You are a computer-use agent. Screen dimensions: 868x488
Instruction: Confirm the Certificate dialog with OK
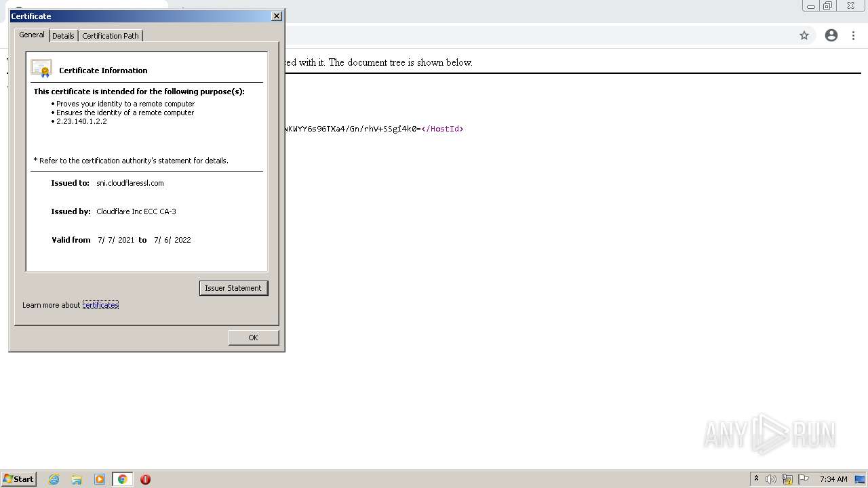coord(253,338)
